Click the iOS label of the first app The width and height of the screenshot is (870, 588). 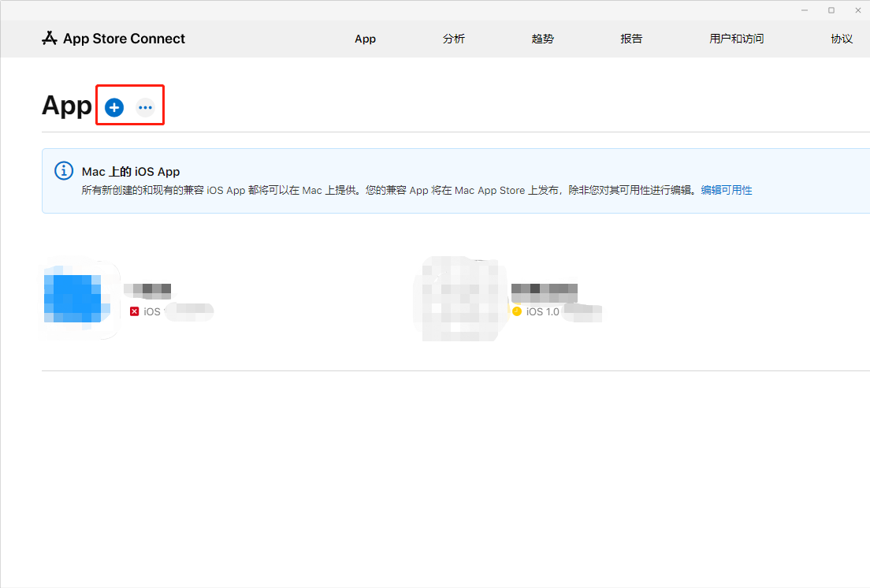(150, 311)
